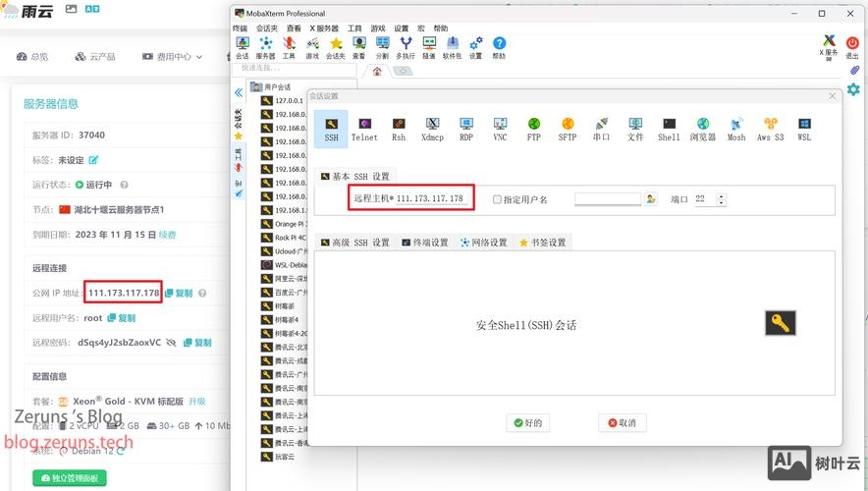Image resolution: width=868 pixels, height=491 pixels.
Task: Click the 快速连接 quick connect field
Action: point(295,69)
